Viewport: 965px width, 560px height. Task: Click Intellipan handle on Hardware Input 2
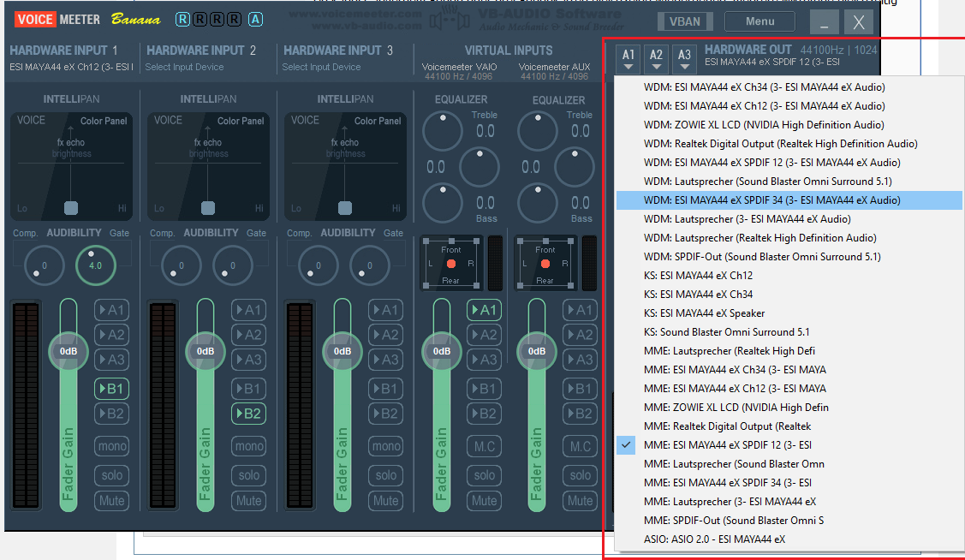click(208, 207)
